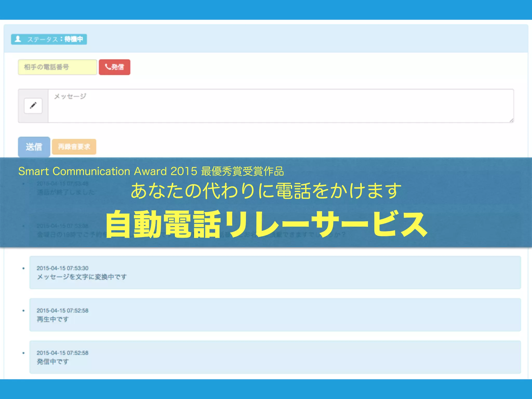This screenshot has height=399, width=532.
Task: Click timestamp 2015-04-15 07:53:30
Action: (62, 268)
